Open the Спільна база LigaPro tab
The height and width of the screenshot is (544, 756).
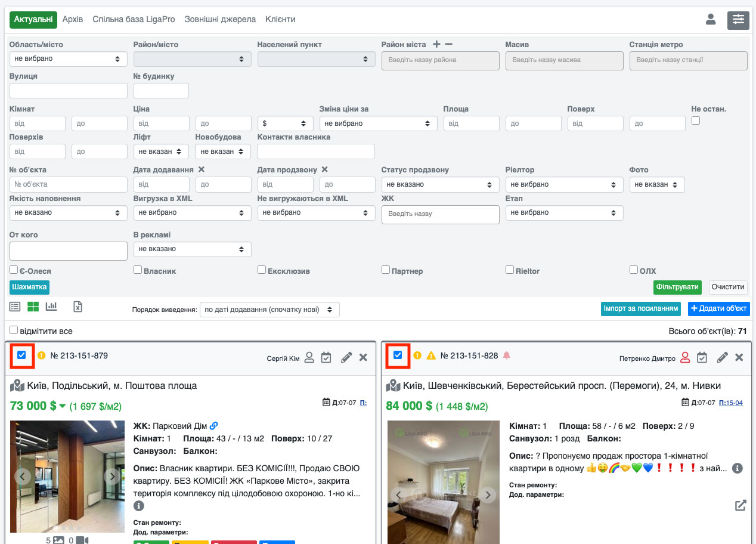click(134, 20)
